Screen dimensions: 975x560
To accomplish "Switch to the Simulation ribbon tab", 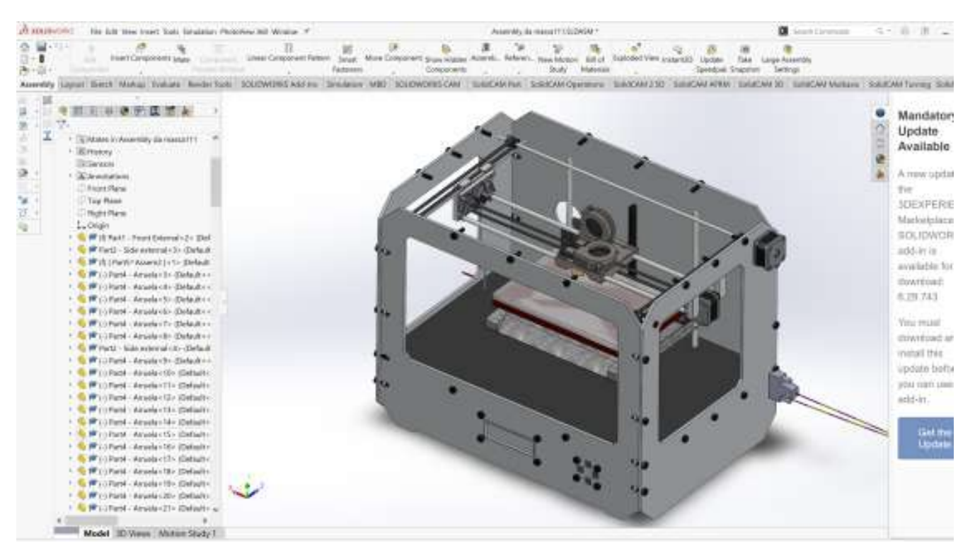I will tap(345, 82).
